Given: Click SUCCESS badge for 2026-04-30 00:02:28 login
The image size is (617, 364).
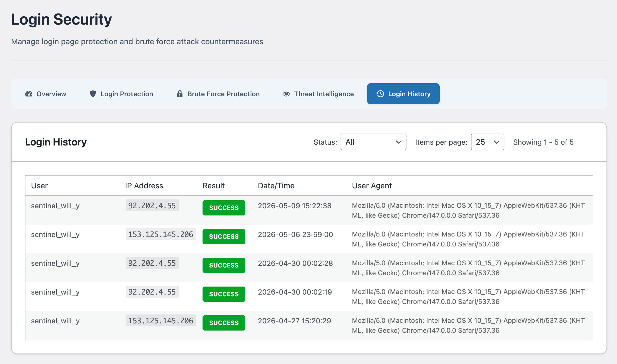Looking at the screenshot, I should click(224, 265).
